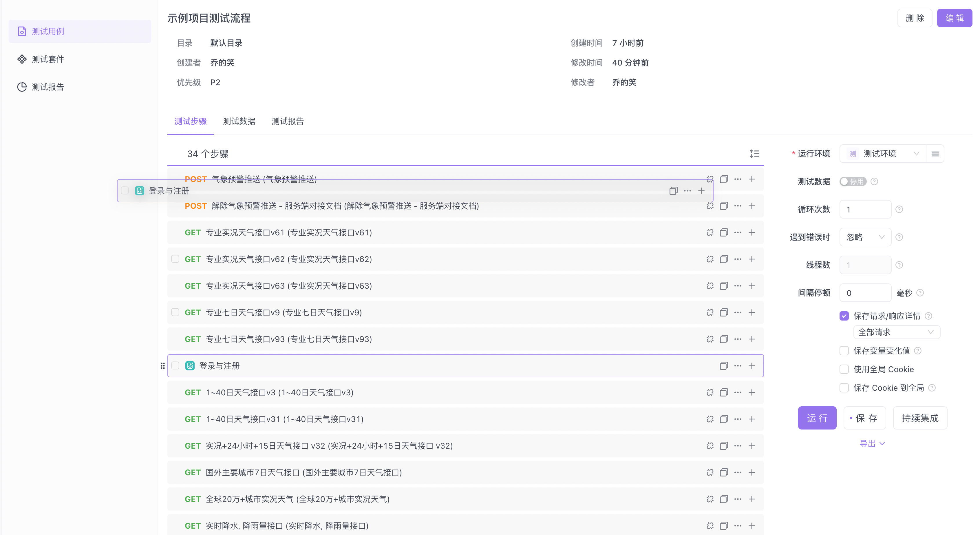
Task: Open 测试套件 in sidebar
Action: (x=47, y=59)
